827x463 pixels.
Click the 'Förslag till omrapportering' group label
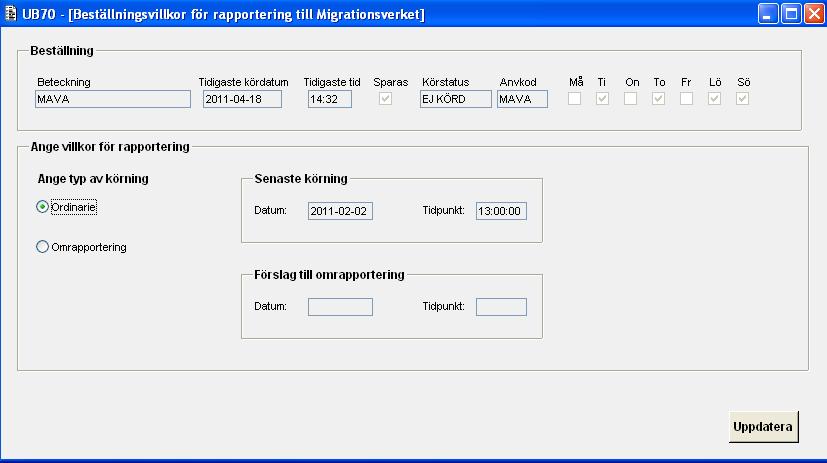(329, 275)
